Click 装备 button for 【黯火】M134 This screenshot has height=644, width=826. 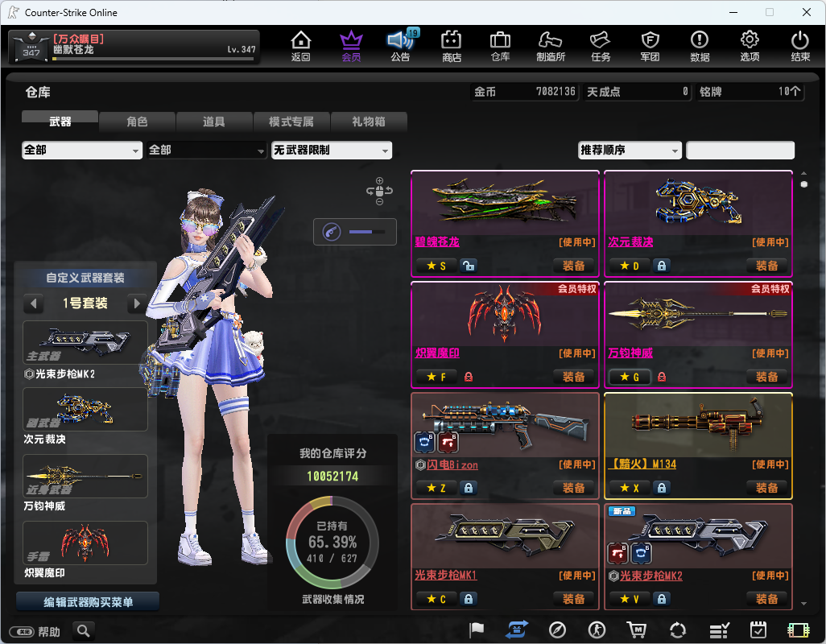(767, 488)
